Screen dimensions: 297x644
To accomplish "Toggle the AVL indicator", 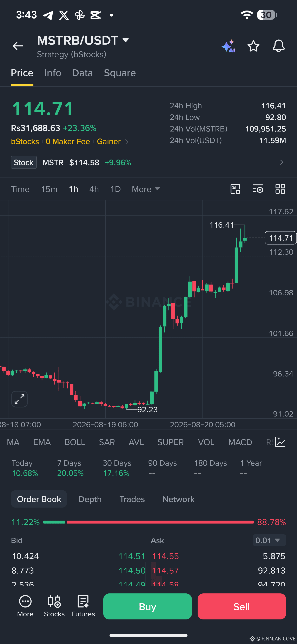I will [x=136, y=442].
